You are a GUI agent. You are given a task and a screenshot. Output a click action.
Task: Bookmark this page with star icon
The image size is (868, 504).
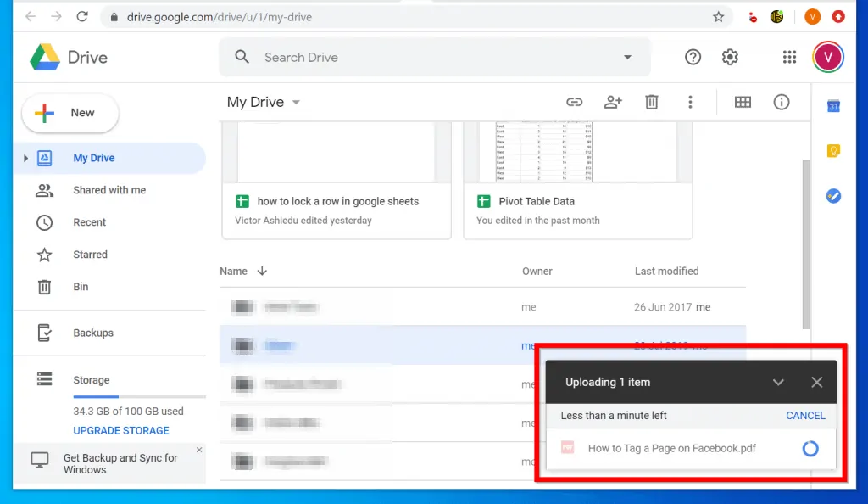(x=718, y=17)
